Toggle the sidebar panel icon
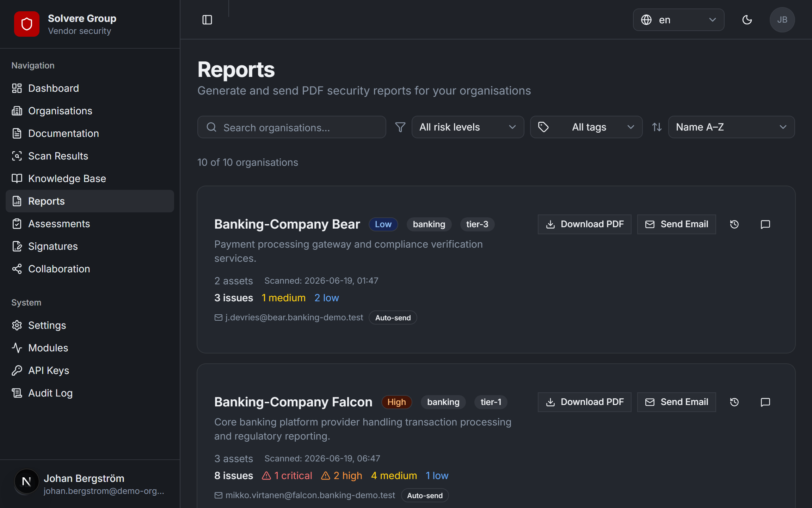 click(x=207, y=20)
